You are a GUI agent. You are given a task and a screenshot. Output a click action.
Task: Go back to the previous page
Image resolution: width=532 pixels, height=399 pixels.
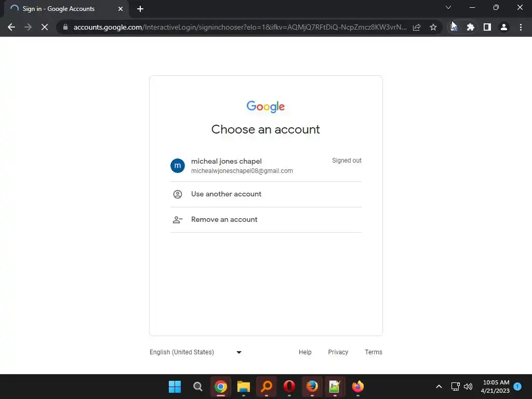[11, 27]
